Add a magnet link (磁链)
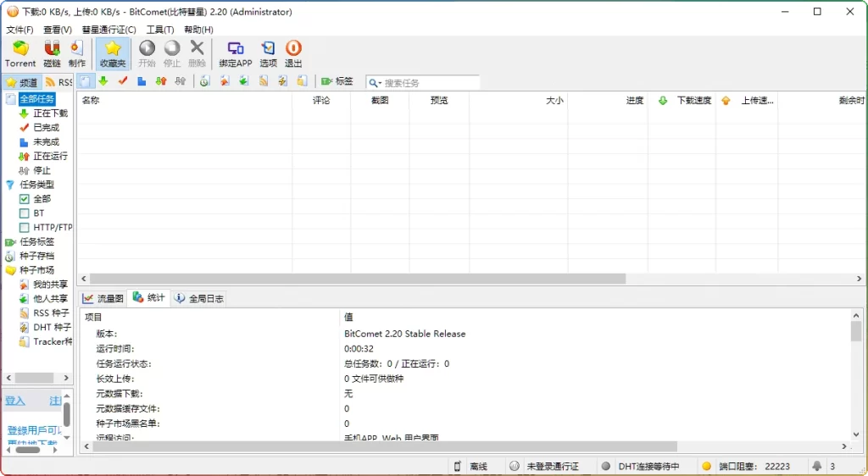 point(52,53)
